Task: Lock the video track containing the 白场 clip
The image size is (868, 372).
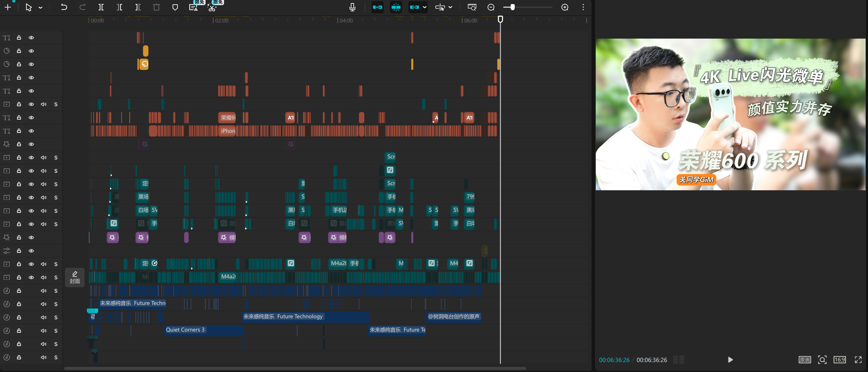Action: point(19,211)
